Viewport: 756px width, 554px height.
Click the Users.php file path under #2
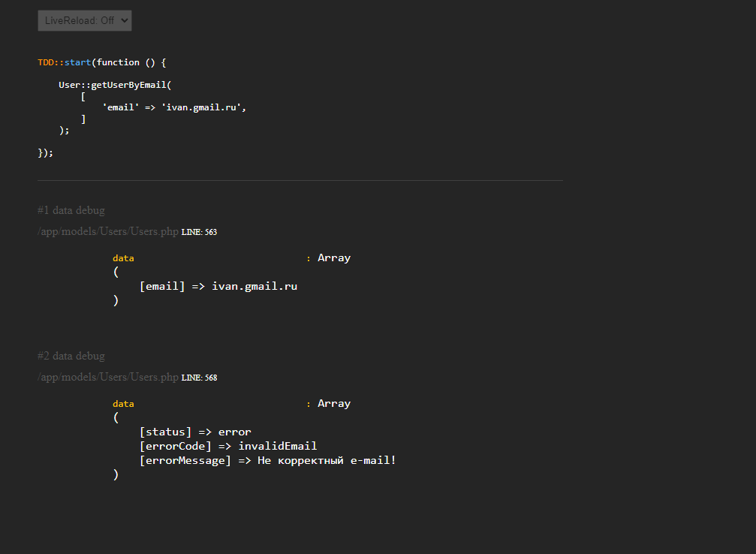[x=108, y=377]
